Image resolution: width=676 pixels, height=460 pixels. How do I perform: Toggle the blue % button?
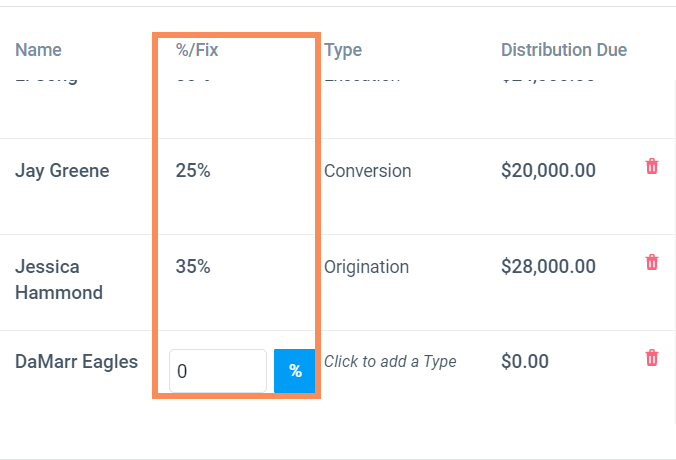pos(295,371)
